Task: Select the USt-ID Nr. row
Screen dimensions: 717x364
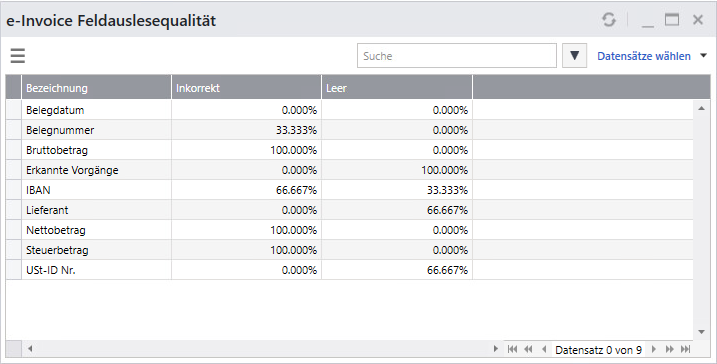Action: click(x=350, y=270)
